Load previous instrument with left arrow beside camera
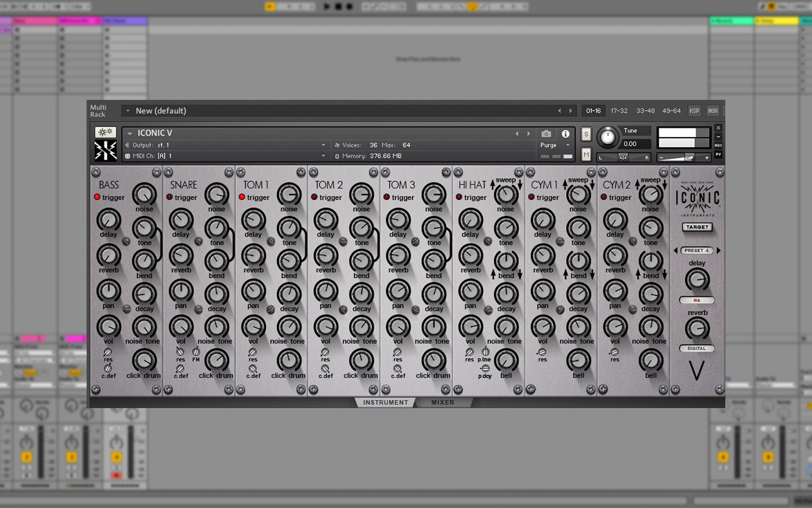812x508 pixels. point(517,134)
